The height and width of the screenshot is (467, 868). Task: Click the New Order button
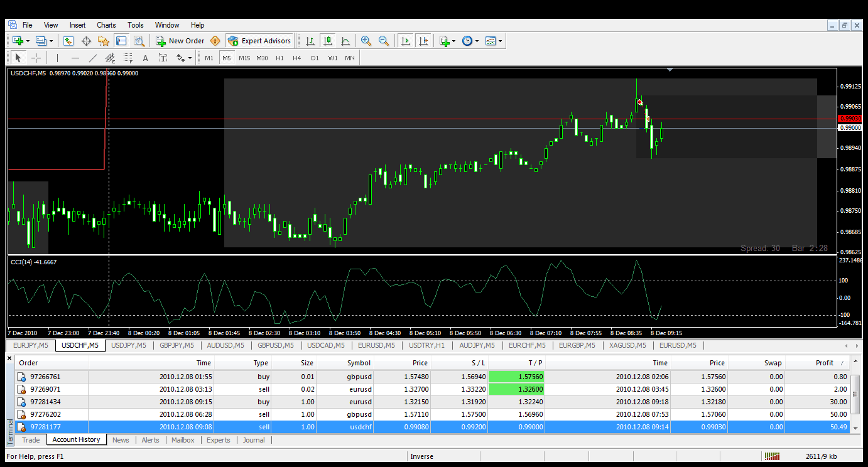[180, 41]
